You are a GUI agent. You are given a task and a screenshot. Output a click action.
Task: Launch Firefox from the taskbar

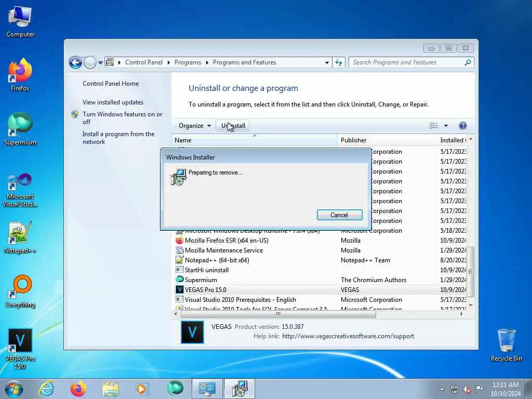click(78, 389)
